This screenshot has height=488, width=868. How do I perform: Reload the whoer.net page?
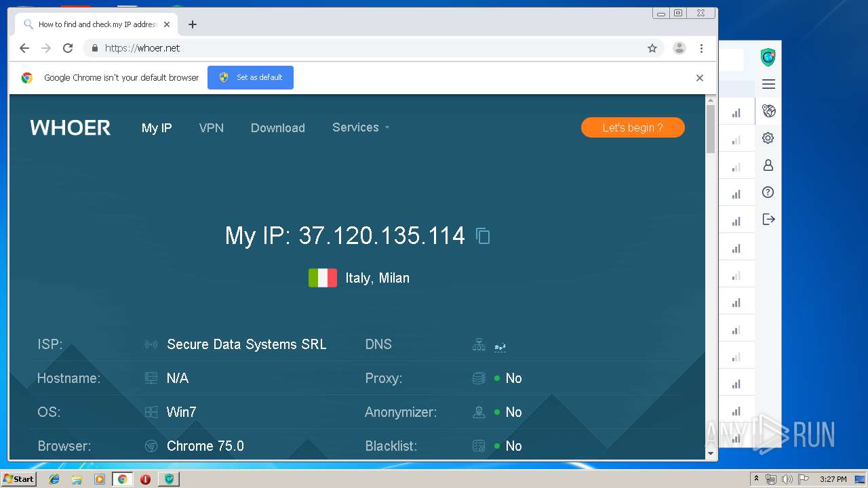68,48
